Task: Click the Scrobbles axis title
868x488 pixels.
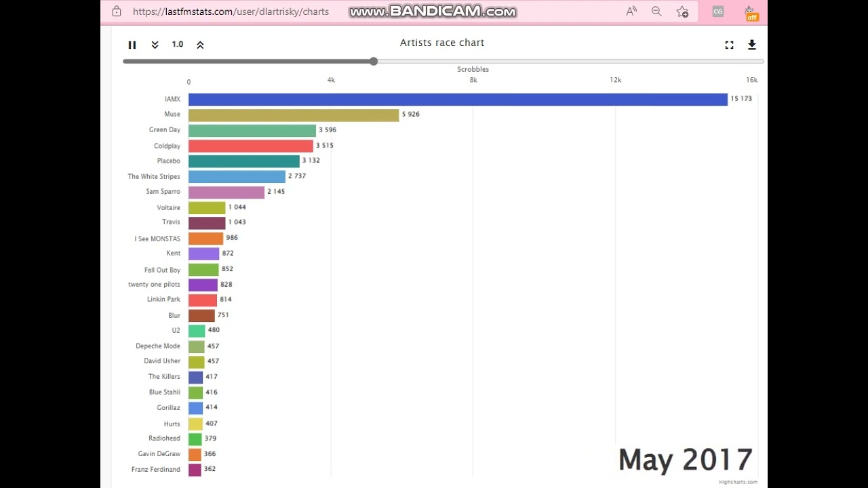Action: tap(473, 69)
